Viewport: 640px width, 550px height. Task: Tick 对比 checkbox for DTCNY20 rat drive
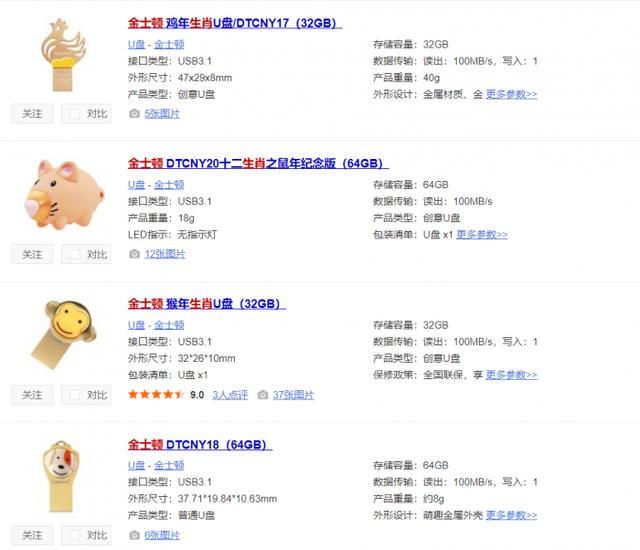pos(75,255)
